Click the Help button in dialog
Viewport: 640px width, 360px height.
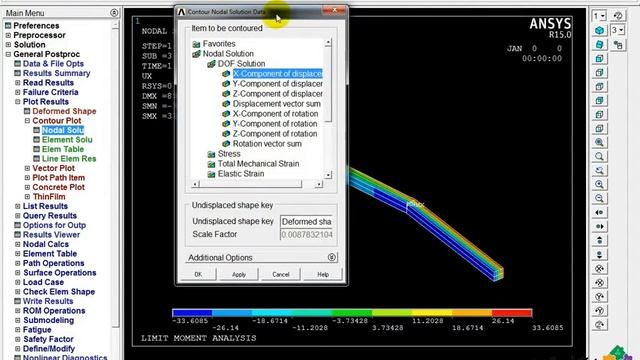[323, 274]
